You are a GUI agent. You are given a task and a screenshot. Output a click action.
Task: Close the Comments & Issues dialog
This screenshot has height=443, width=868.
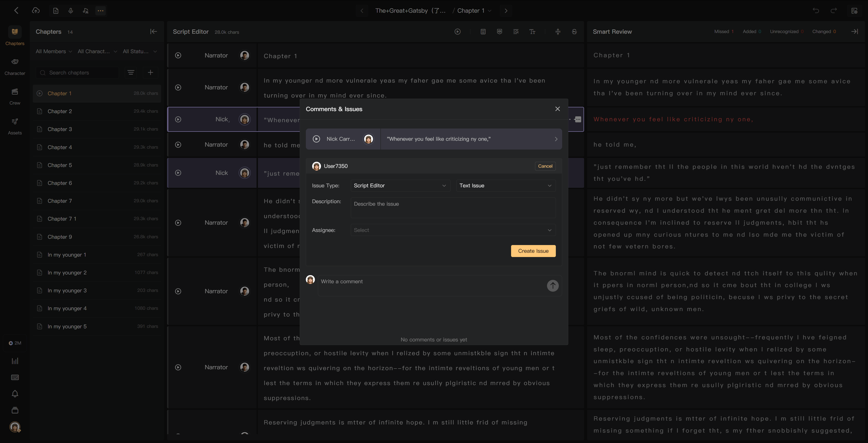(x=557, y=109)
